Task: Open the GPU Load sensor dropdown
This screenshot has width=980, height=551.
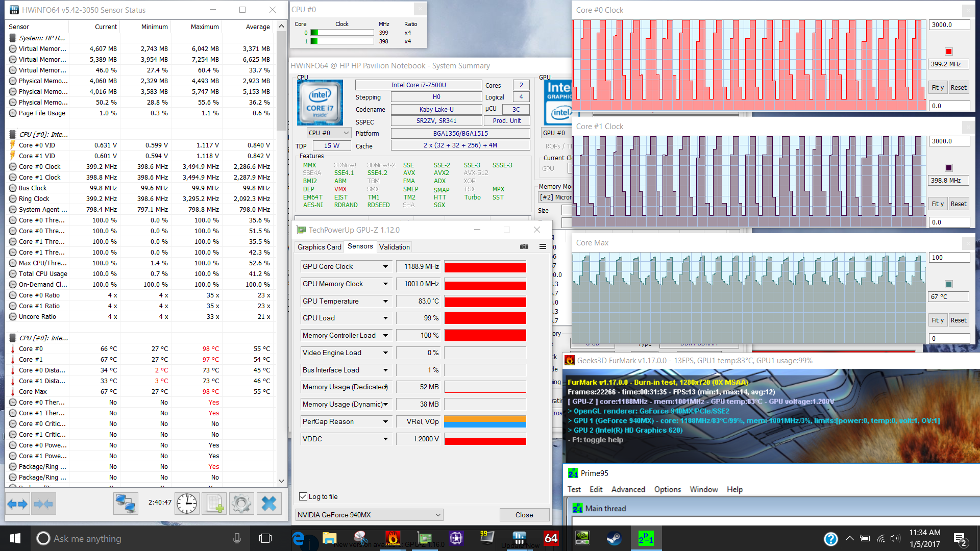Action: click(386, 318)
